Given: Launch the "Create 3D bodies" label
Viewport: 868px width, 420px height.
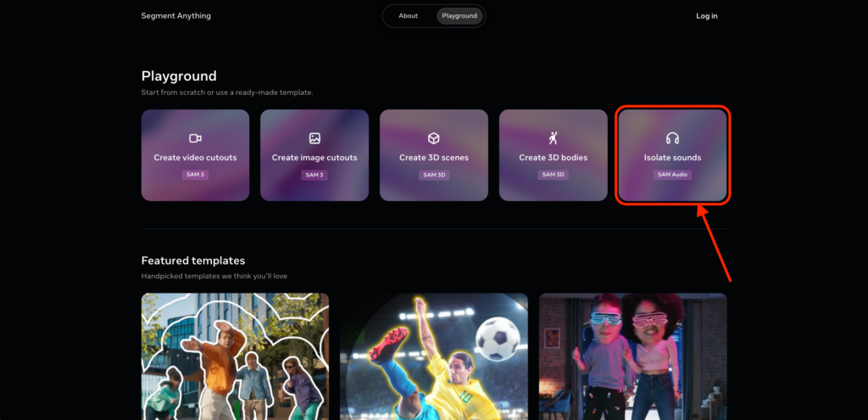Looking at the screenshot, I should coord(553,158).
